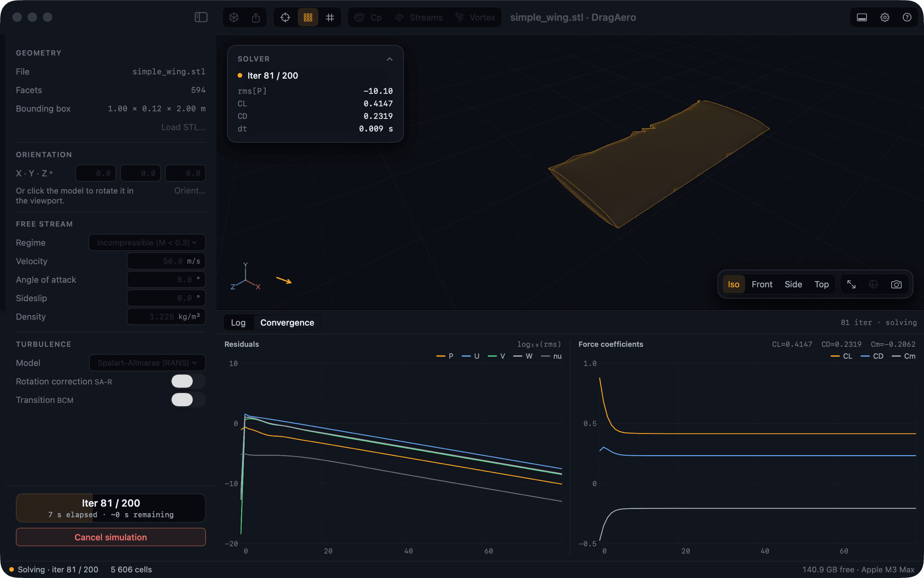This screenshot has width=924, height=578.
Task: Take viewport snapshot with camera icon
Action: (896, 284)
